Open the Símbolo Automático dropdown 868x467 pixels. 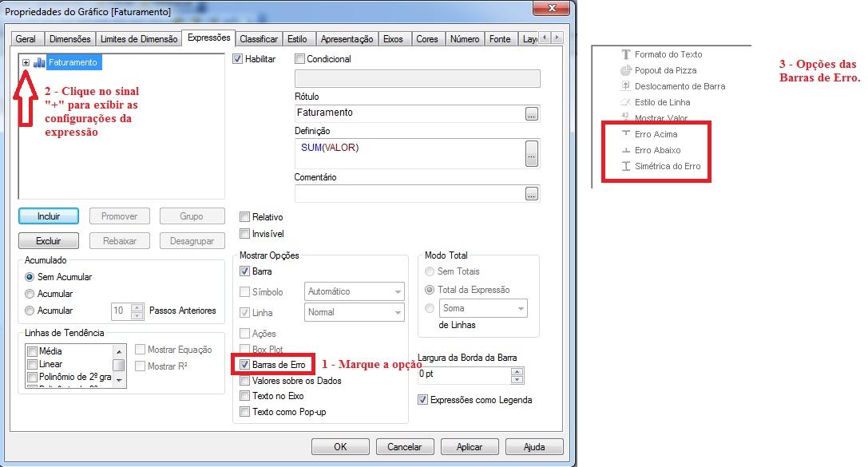[355, 291]
